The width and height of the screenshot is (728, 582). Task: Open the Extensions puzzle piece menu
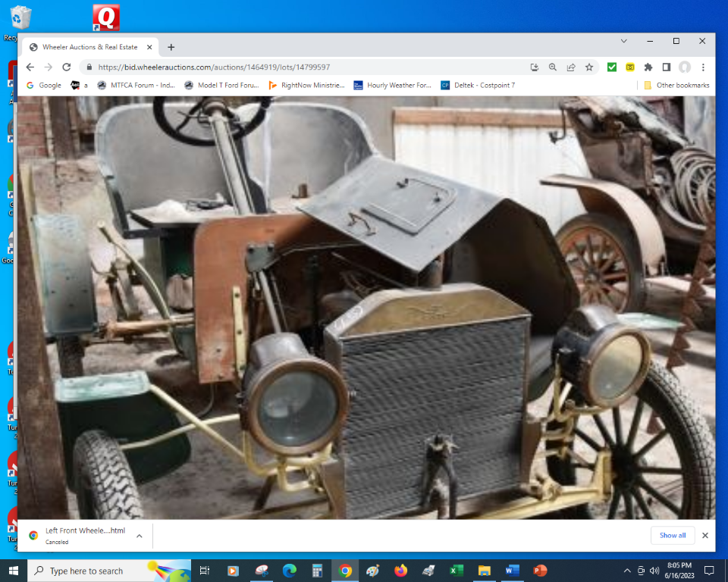648,67
